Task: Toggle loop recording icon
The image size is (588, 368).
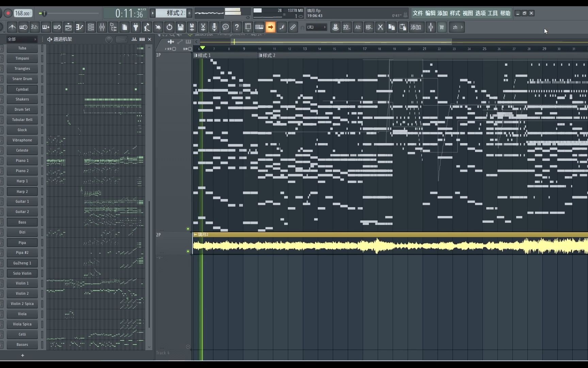Action: coord(57,27)
